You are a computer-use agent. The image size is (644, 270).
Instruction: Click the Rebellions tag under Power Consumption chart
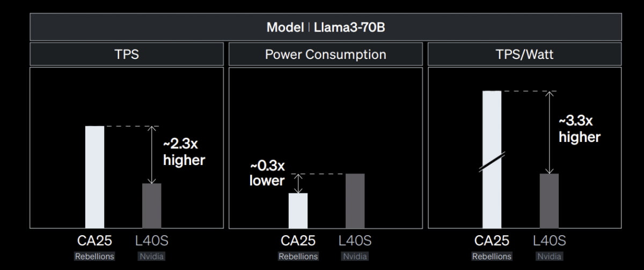pos(298,256)
